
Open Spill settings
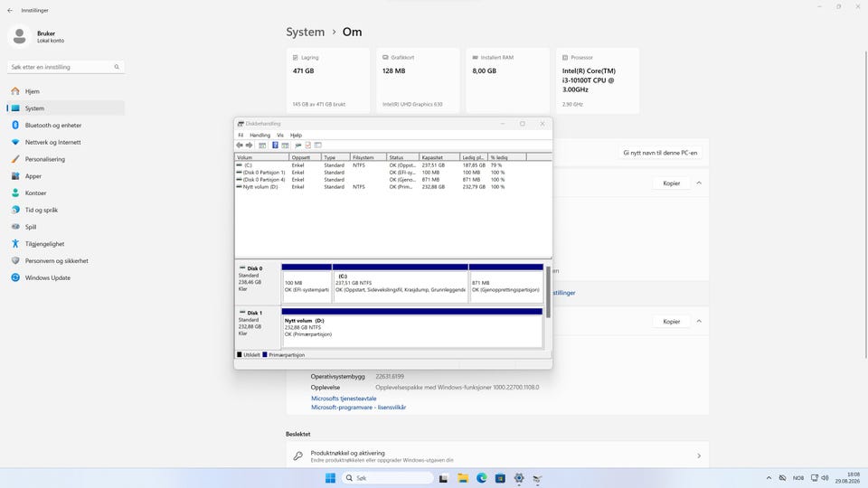[65, 227]
